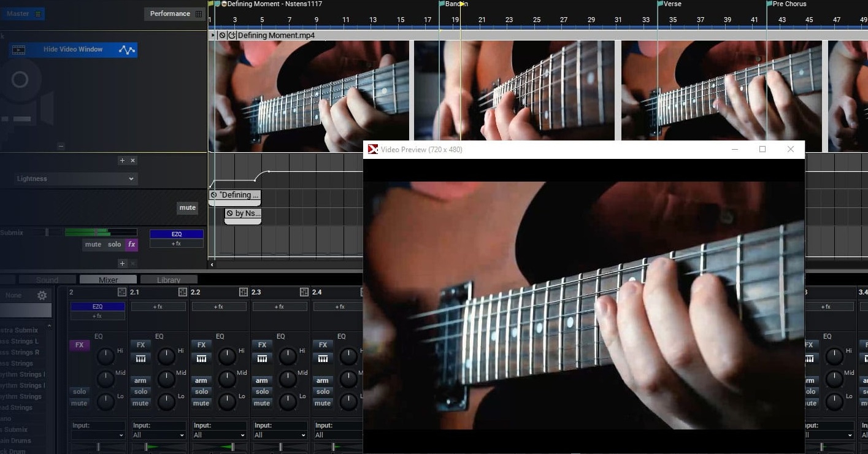Image resolution: width=868 pixels, height=454 pixels.
Task: Click loop icon on Defining Moment.mp4 clip
Action: [232, 36]
